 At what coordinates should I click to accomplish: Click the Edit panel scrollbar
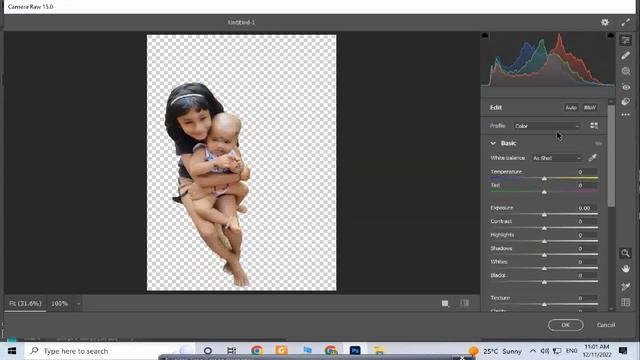[611, 155]
